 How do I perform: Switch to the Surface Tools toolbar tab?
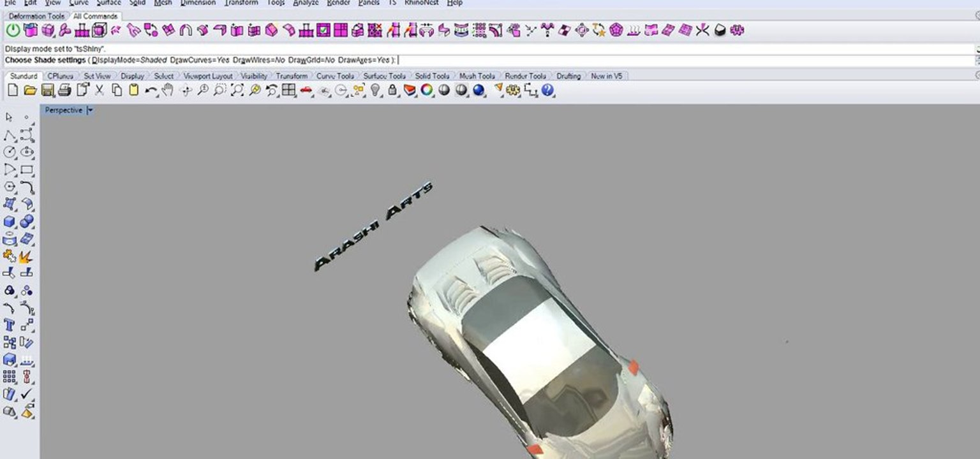(384, 76)
